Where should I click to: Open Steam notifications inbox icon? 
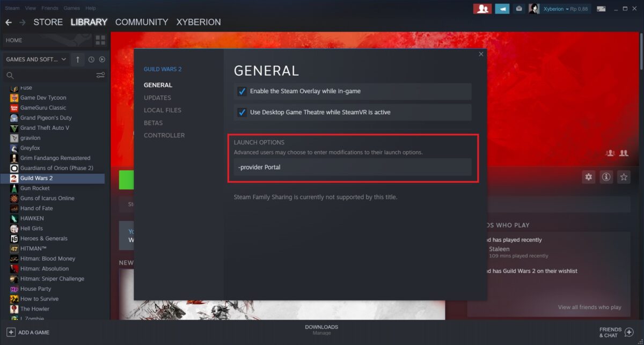(518, 8)
